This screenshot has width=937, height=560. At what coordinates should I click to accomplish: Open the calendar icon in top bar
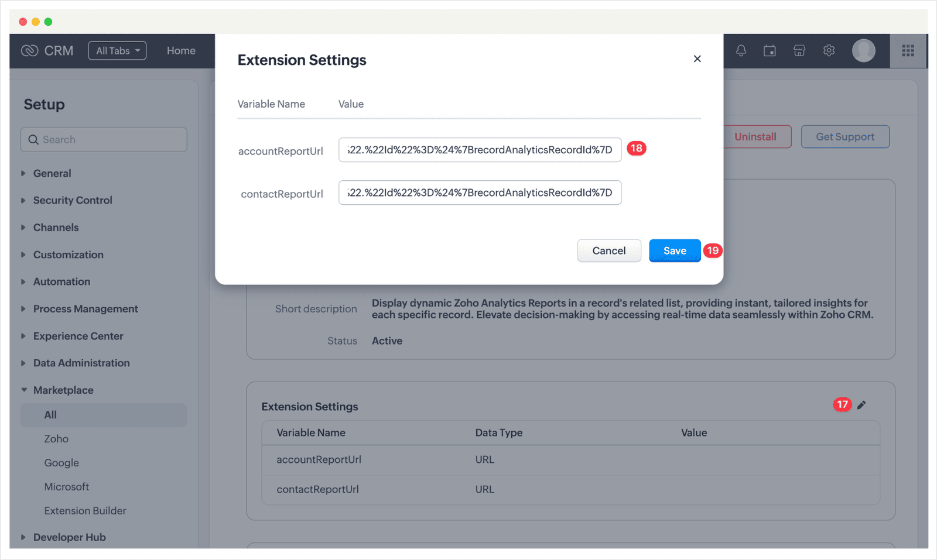point(770,51)
